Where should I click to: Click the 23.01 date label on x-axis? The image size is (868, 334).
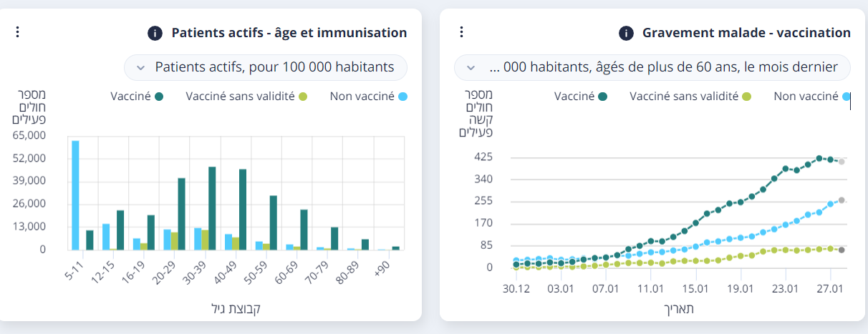click(x=785, y=290)
